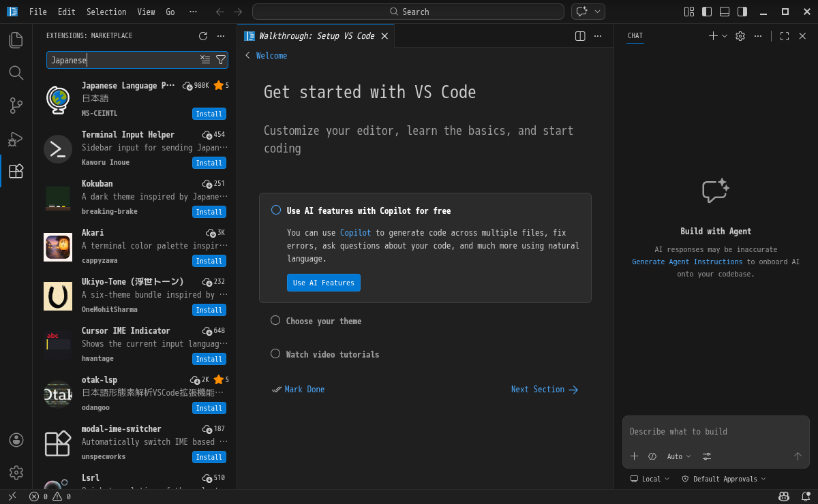
Task: Install the Japanese Language Pack extension
Action: tap(209, 114)
